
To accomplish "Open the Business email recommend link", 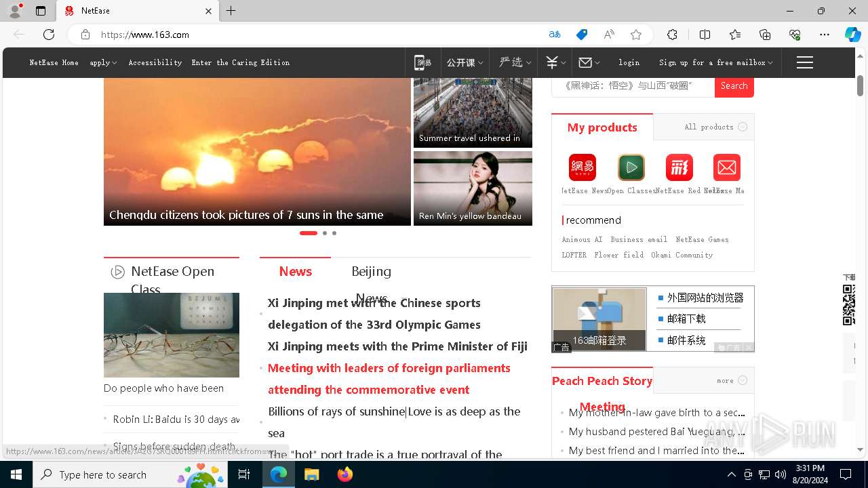I will pyautogui.click(x=639, y=239).
